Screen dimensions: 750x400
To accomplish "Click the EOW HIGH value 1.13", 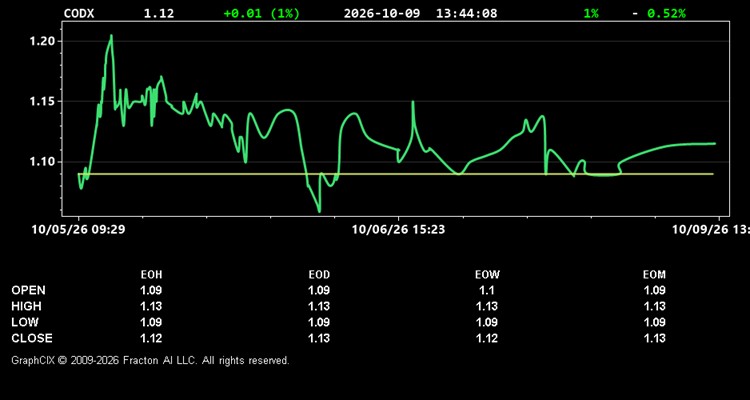I will [487, 306].
